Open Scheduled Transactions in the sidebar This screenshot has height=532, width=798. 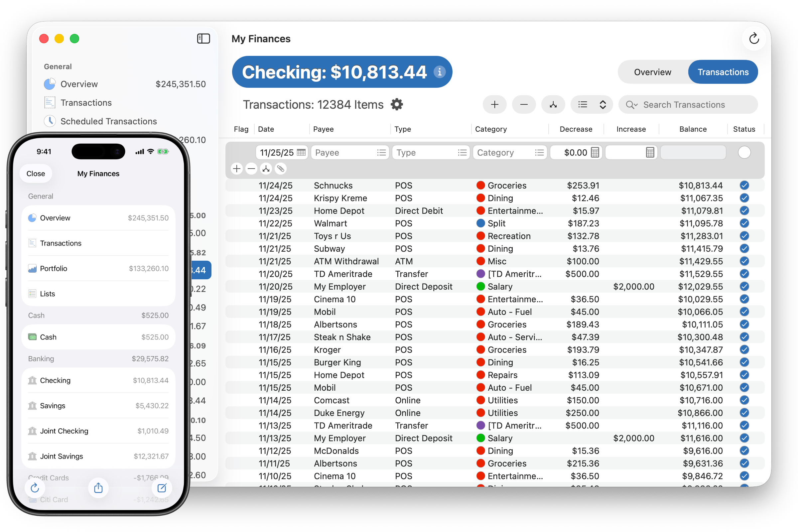[x=108, y=121]
